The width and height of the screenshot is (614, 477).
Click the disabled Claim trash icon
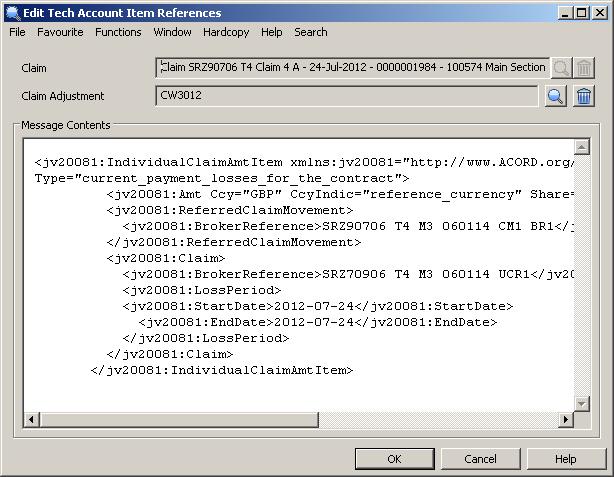click(584, 68)
